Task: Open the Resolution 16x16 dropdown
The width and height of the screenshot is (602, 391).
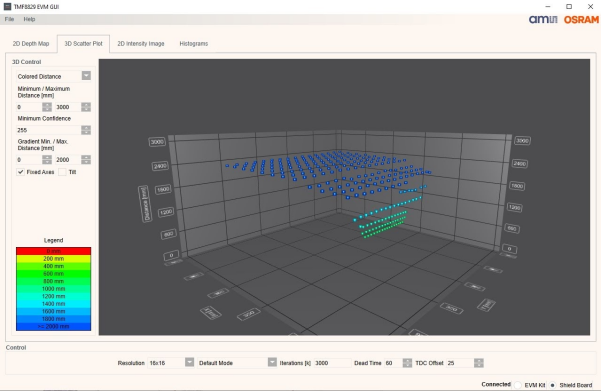Action: [189, 363]
